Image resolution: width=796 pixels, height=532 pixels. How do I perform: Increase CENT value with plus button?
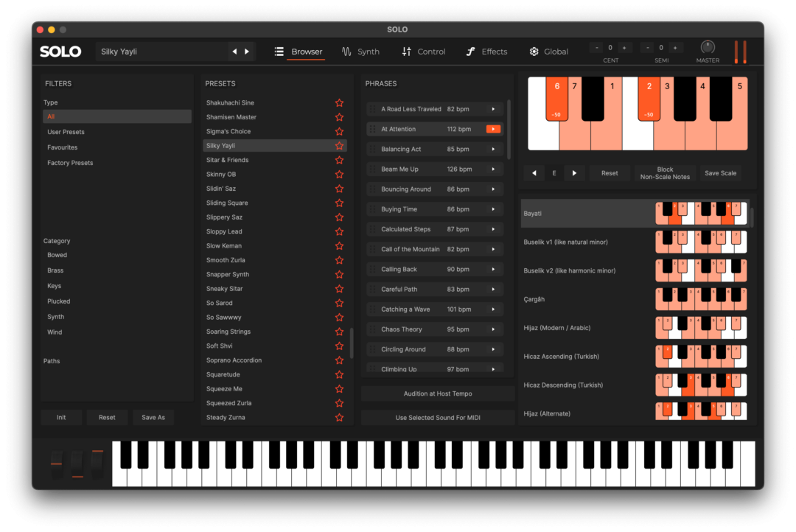coord(624,48)
